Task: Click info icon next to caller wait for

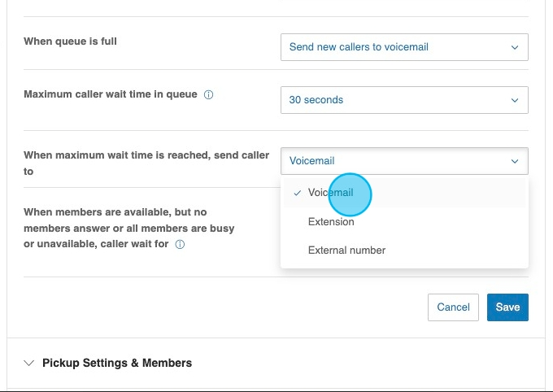Action: tap(180, 245)
